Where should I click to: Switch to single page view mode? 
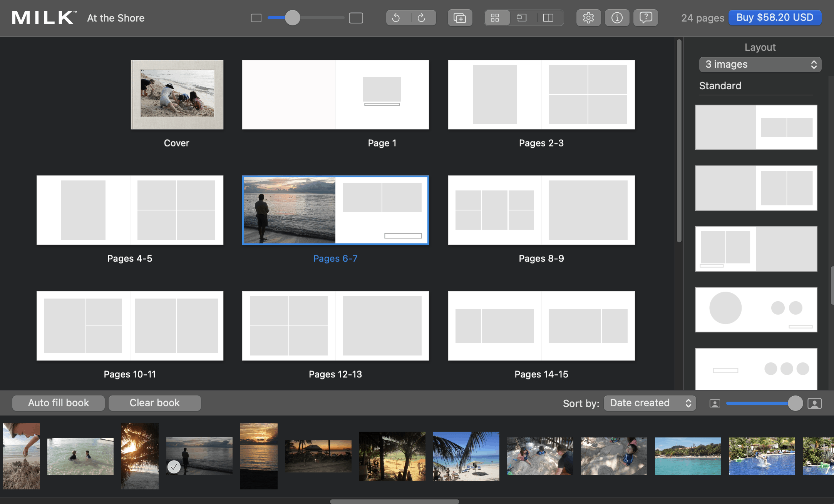pos(522,18)
